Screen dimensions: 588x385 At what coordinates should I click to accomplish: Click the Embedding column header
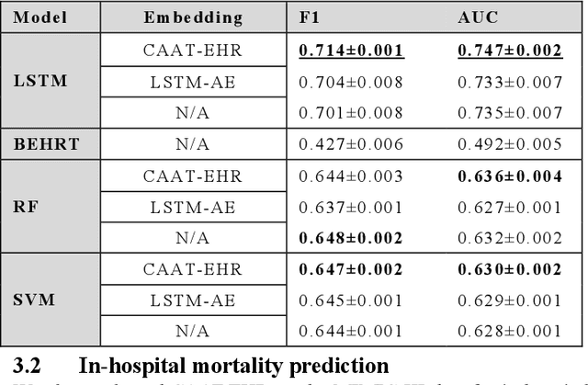click(x=193, y=17)
